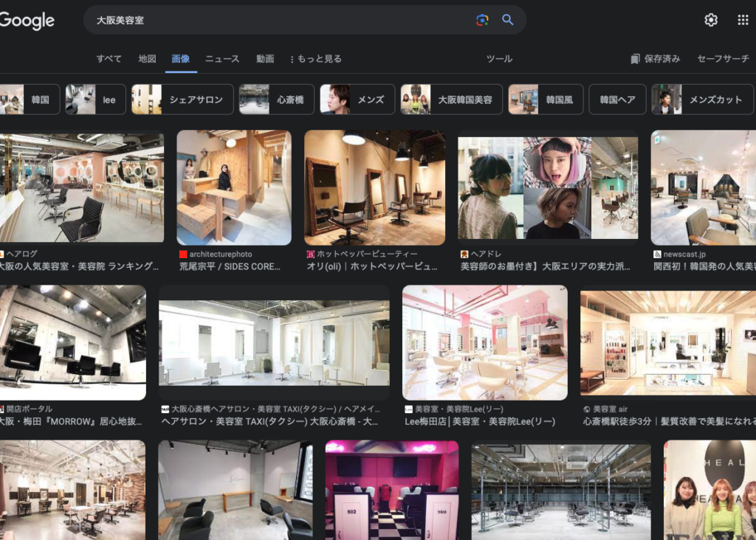The width and height of the screenshot is (756, 540).
Task: Open 保存済み bookmark icon
Action: tap(636, 59)
